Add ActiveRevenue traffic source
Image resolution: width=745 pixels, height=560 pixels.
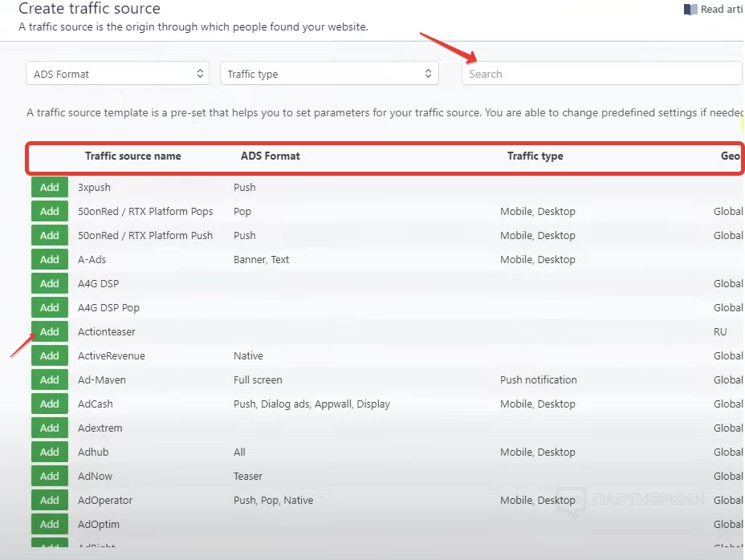click(x=50, y=355)
